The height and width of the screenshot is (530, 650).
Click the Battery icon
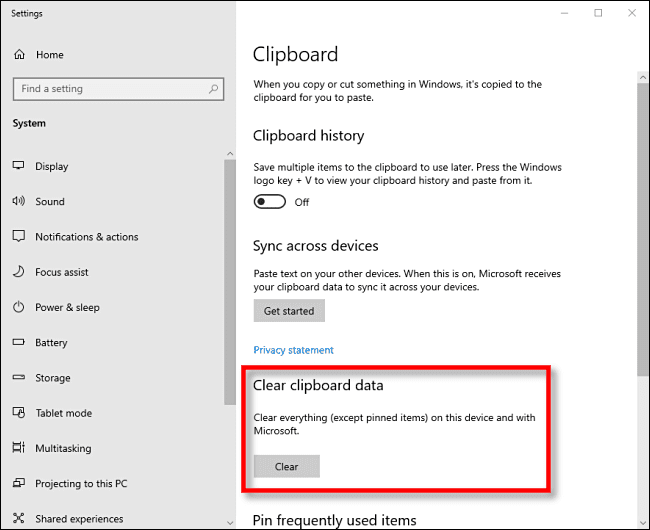[x=18, y=342]
